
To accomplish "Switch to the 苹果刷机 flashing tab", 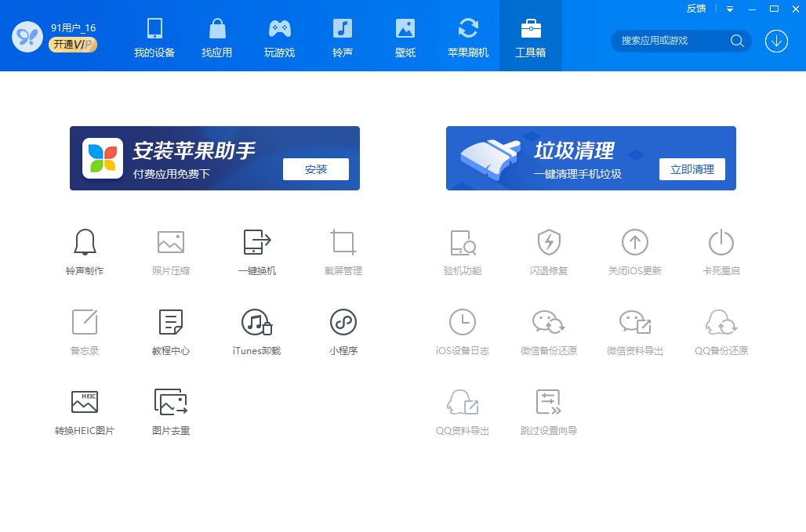I will [468, 37].
